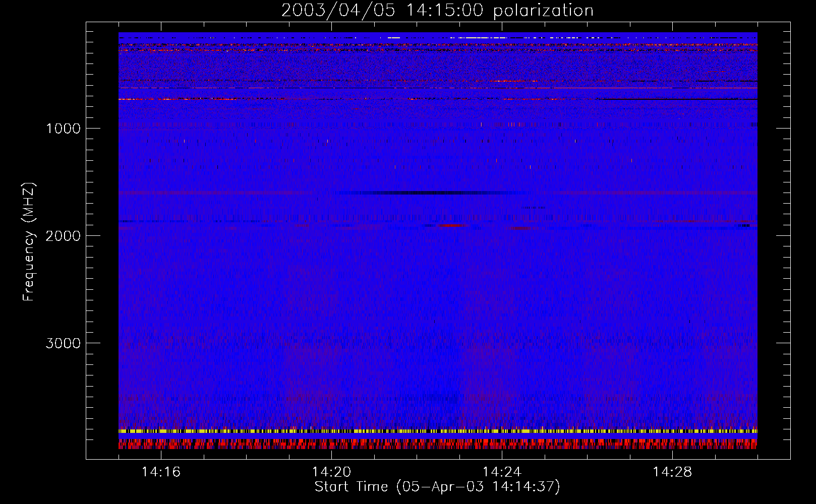The image size is (816, 504).
Task: Click the date '2003/04/05' in the title
Action: [x=338, y=11]
